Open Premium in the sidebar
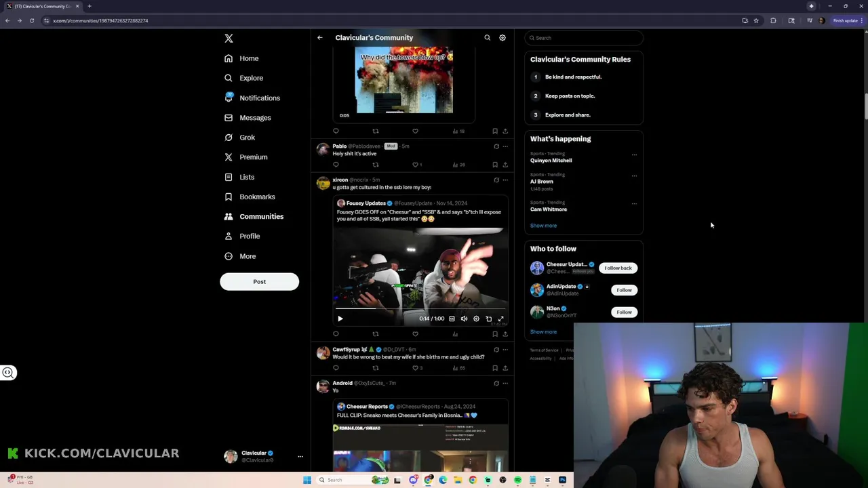 tap(246, 157)
